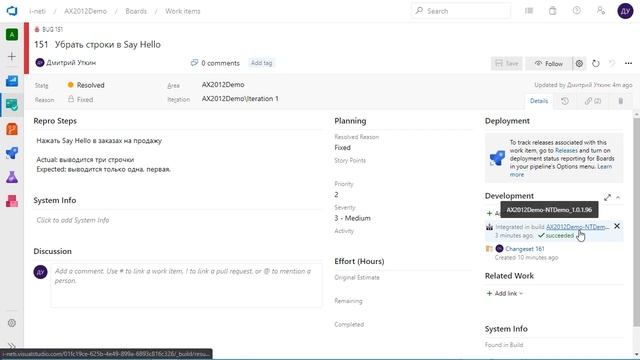Switch to the Links (2) tab
The image size is (640, 360).
tap(593, 101)
